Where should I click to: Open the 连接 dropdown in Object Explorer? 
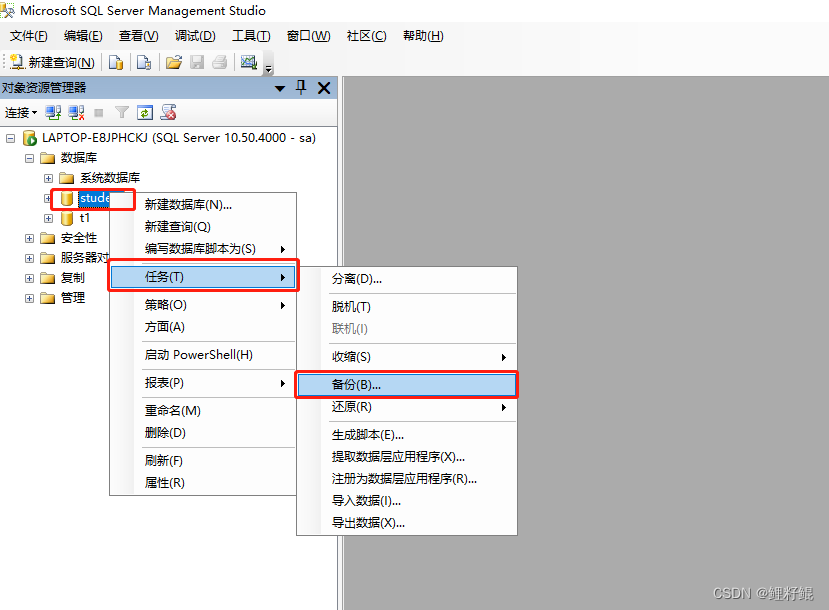21,113
